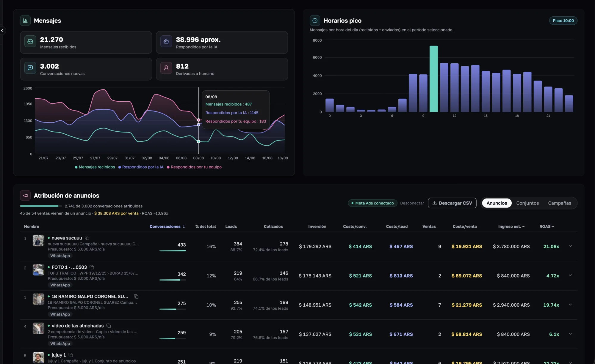Expand the 1B RAMIRO GALPO row details
Screen dimensions: 595x364
570,305
